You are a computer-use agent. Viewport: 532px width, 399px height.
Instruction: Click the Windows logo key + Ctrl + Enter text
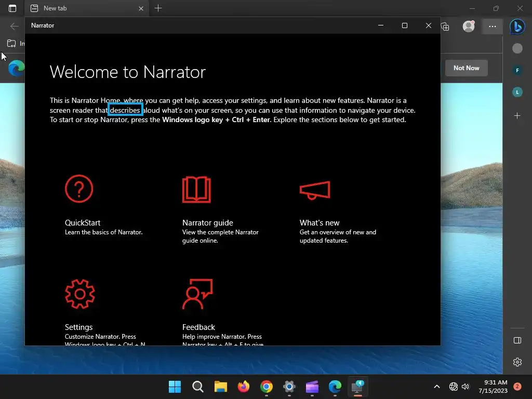(217, 120)
